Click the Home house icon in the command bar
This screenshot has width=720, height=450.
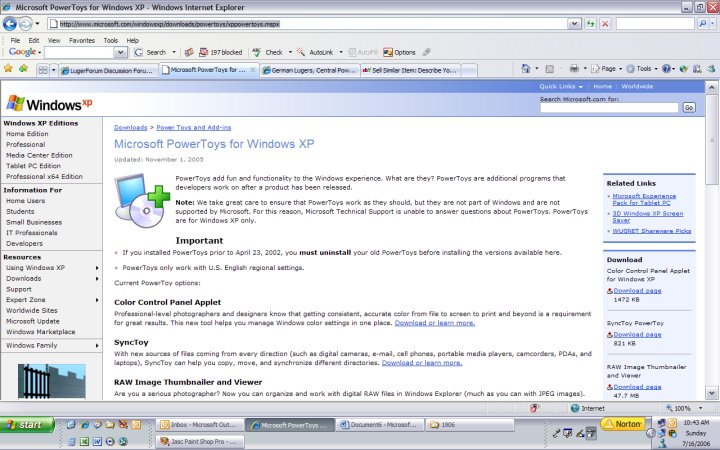pos(526,69)
